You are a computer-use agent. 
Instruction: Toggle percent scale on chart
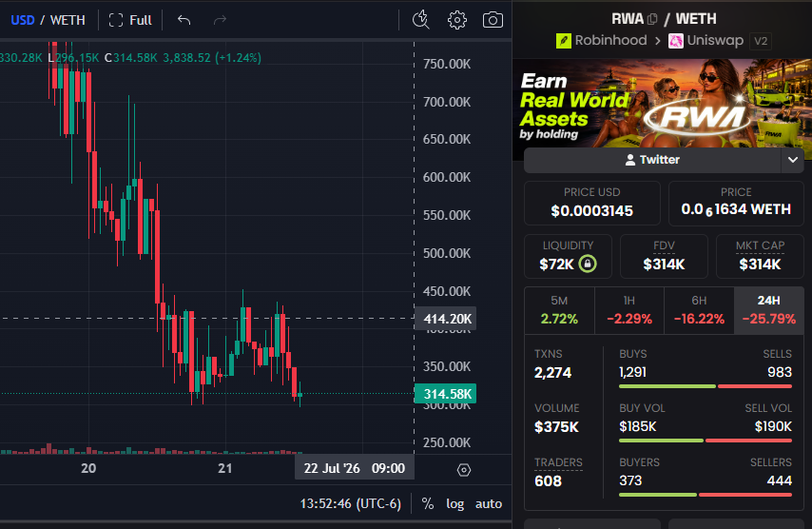[428, 503]
